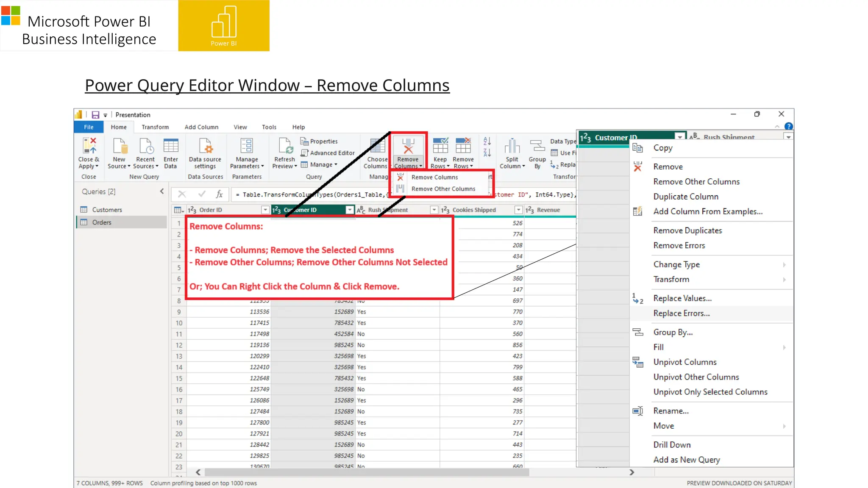868x488 pixels.
Task: Select Rename in context menu
Action: [x=671, y=411]
